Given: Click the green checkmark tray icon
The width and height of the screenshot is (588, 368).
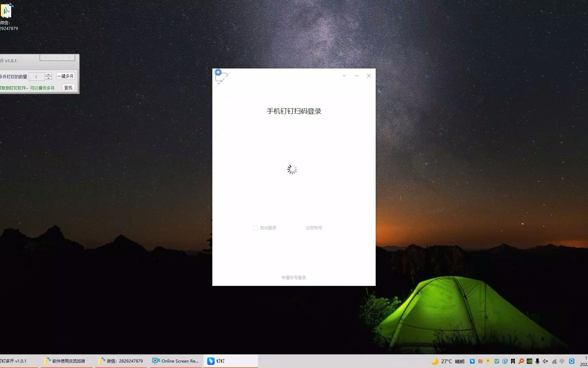Looking at the screenshot, I should pyautogui.click(x=497, y=361).
